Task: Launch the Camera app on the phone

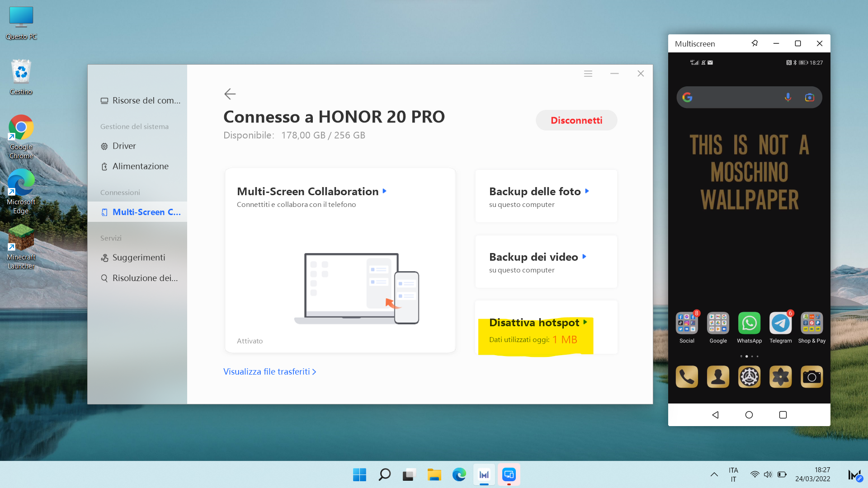Action: pos(811,376)
